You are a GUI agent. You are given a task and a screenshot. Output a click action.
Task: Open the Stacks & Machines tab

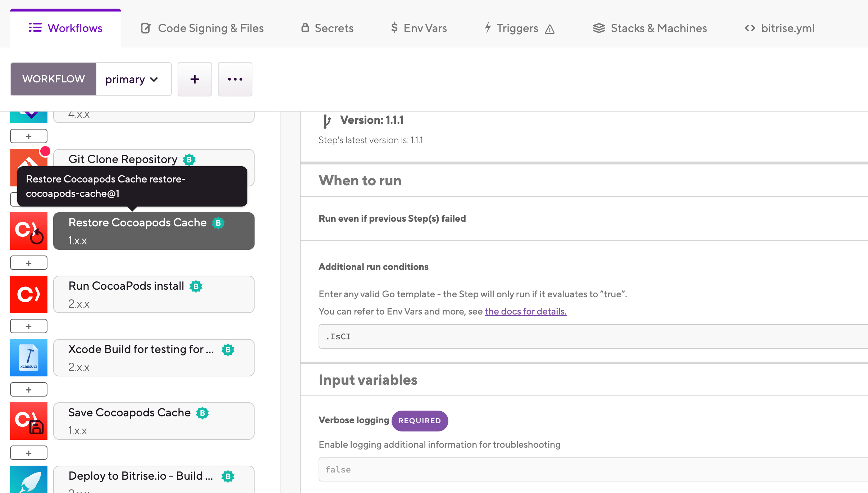[650, 28]
